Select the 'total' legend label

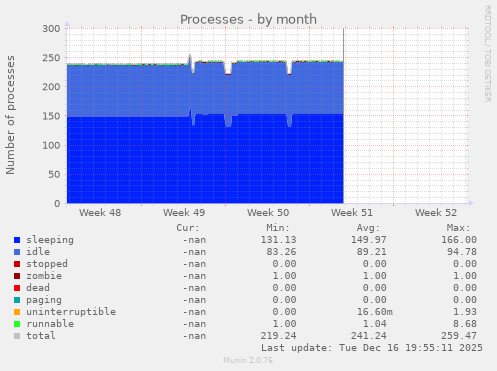click(x=41, y=336)
